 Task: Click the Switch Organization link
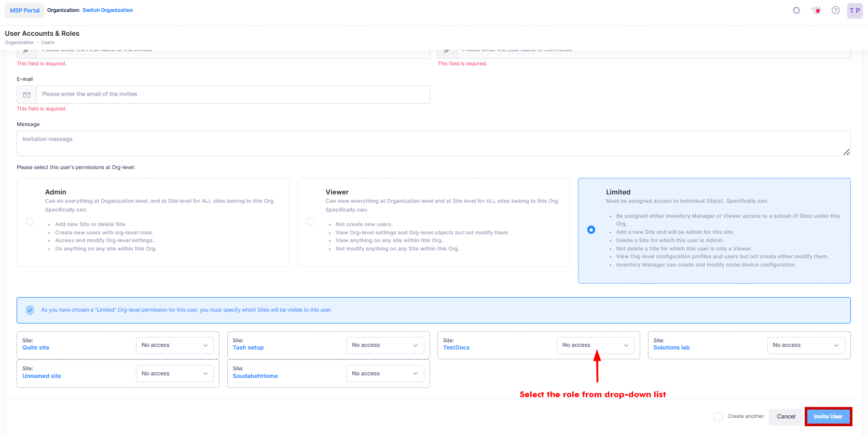click(107, 10)
